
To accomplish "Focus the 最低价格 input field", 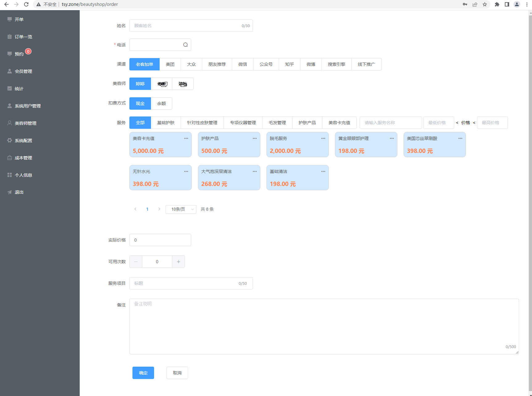I will coord(439,123).
